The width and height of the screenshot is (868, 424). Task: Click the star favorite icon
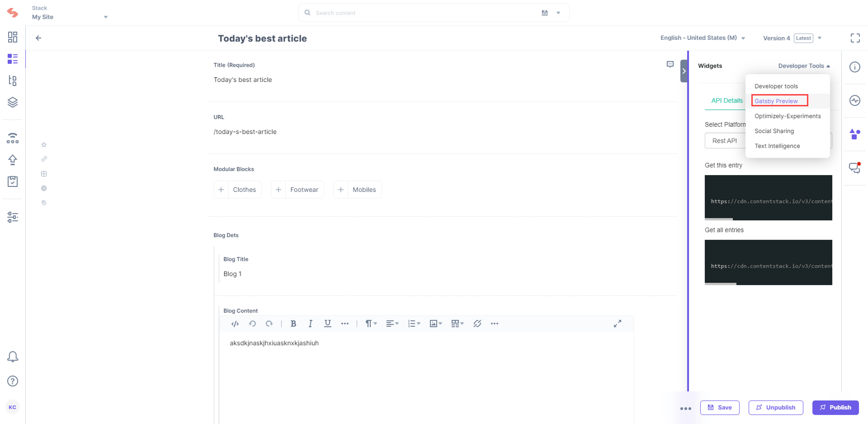click(44, 145)
